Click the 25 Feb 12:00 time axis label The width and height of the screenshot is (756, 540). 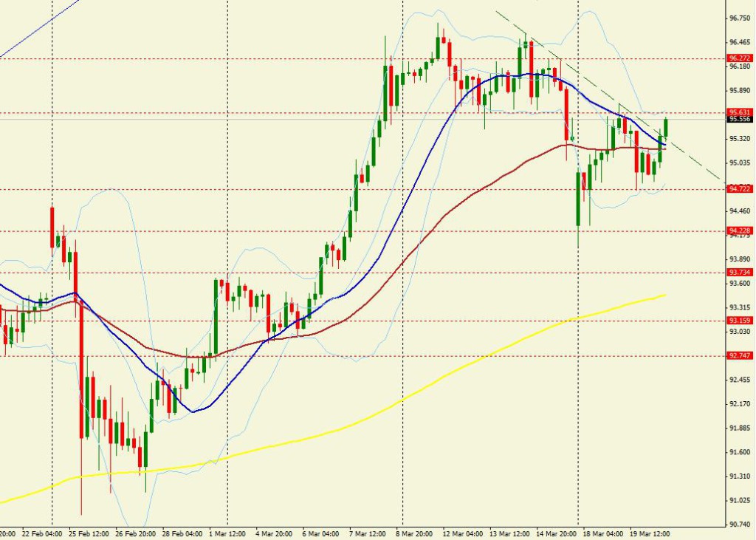point(89,533)
